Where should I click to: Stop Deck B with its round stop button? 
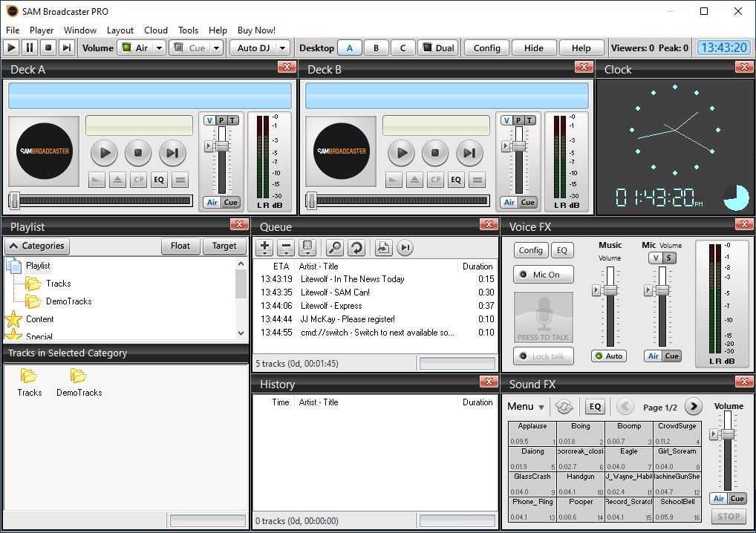pyautogui.click(x=435, y=153)
